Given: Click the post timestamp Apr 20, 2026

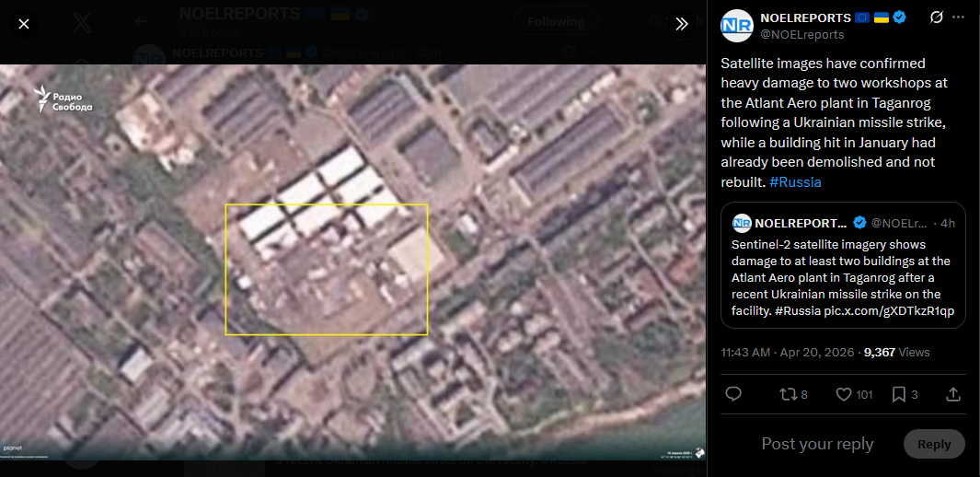Looking at the screenshot, I should click(x=788, y=352).
